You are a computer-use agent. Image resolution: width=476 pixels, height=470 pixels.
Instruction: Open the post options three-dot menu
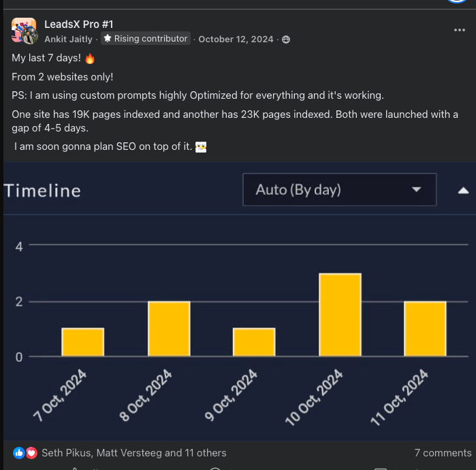459,30
